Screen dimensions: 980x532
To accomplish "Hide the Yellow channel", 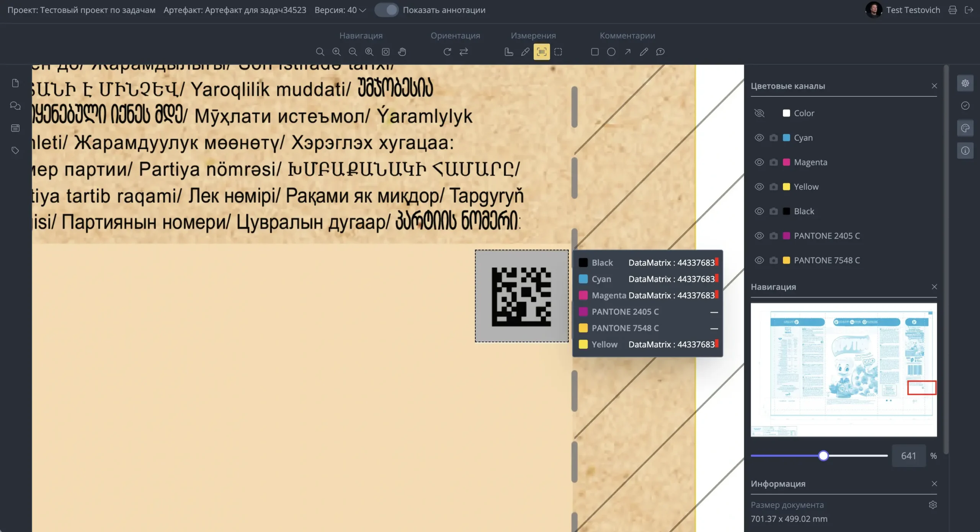I will click(759, 187).
